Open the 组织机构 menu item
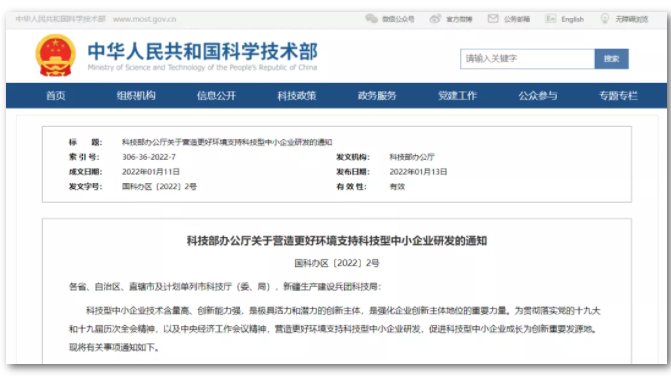 point(136,95)
